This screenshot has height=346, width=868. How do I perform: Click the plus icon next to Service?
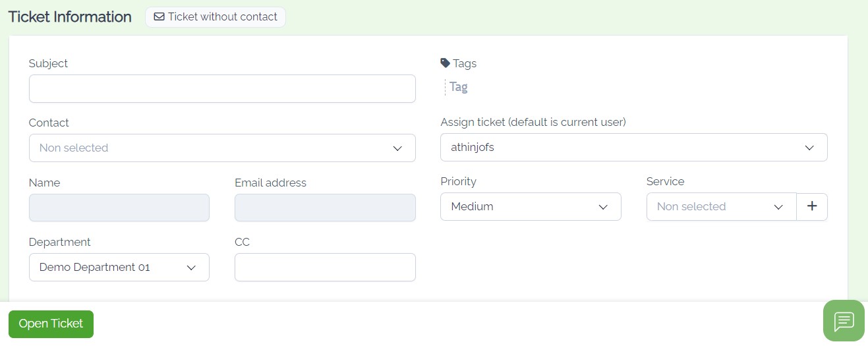812,206
